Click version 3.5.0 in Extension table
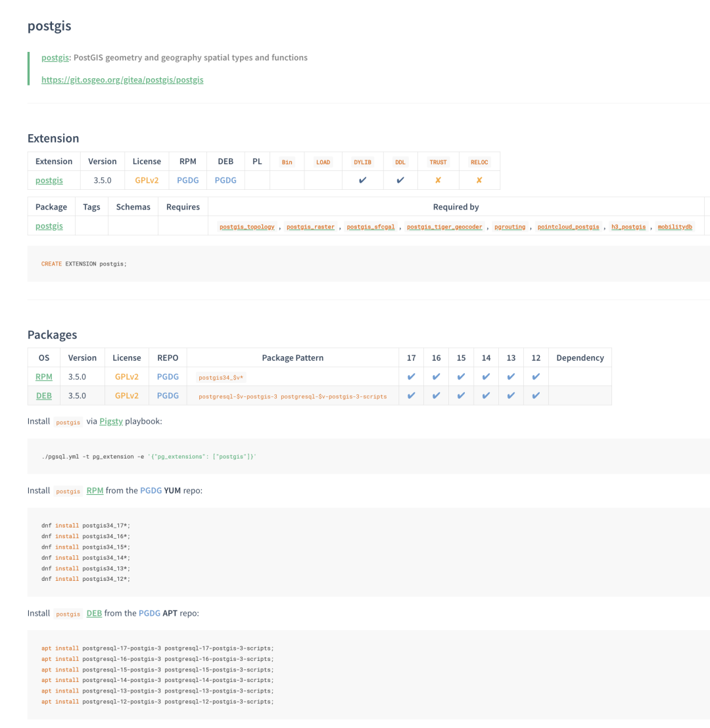The width and height of the screenshot is (710, 728). pos(102,180)
